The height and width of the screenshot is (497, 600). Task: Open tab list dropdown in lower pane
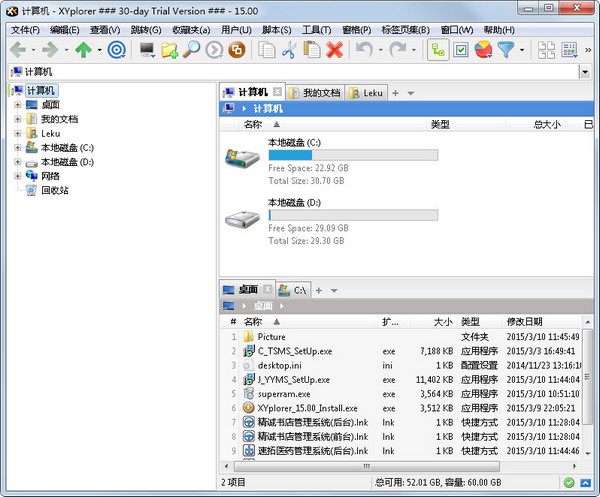click(334, 291)
